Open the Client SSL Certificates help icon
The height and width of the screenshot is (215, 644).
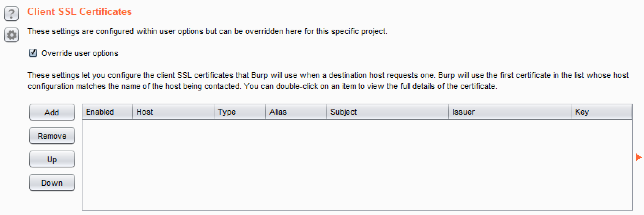point(11,14)
